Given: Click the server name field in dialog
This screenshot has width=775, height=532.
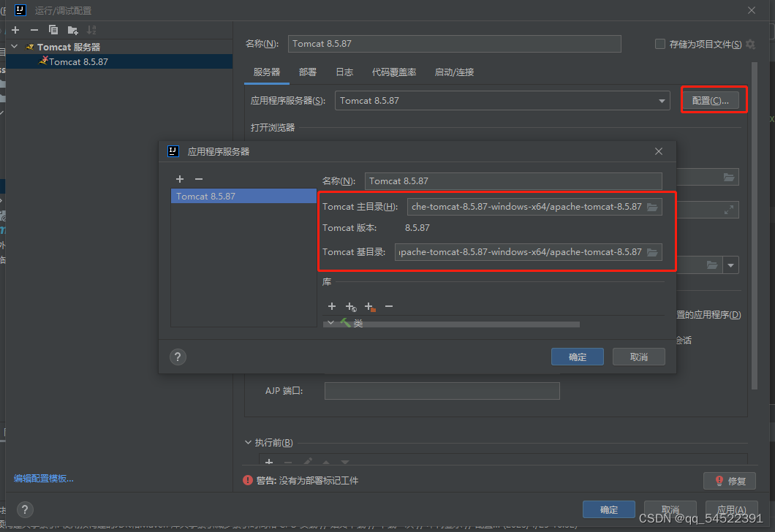Looking at the screenshot, I should [x=513, y=180].
